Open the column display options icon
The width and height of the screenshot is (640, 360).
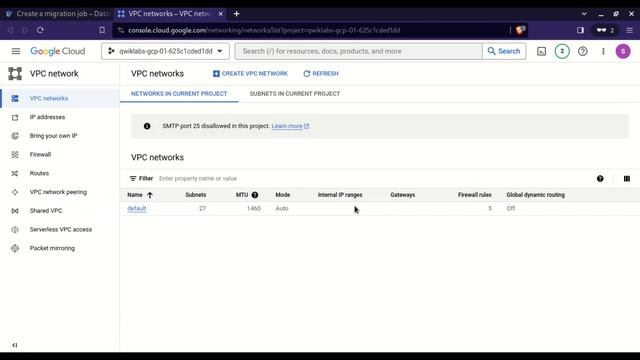pyautogui.click(x=627, y=178)
